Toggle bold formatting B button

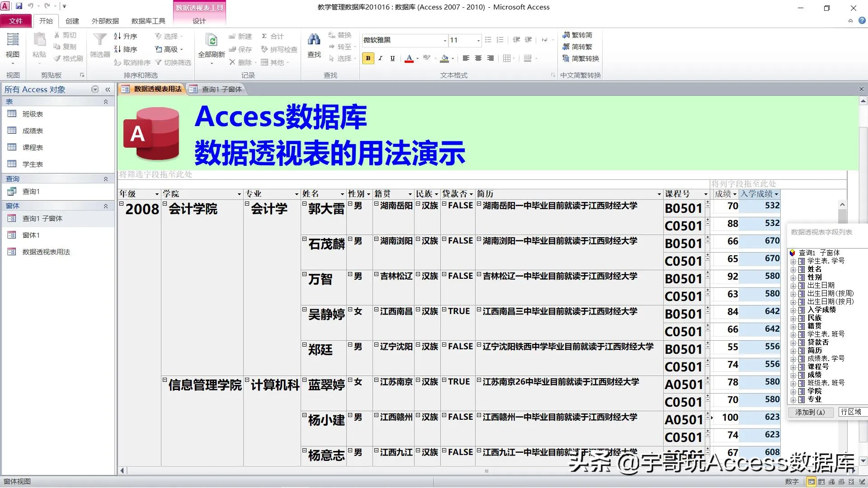[x=368, y=58]
